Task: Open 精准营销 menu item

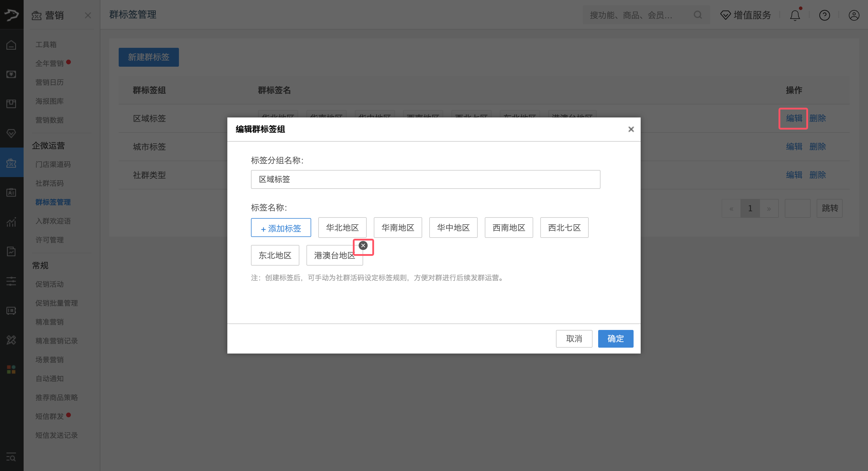Action: 50,322
